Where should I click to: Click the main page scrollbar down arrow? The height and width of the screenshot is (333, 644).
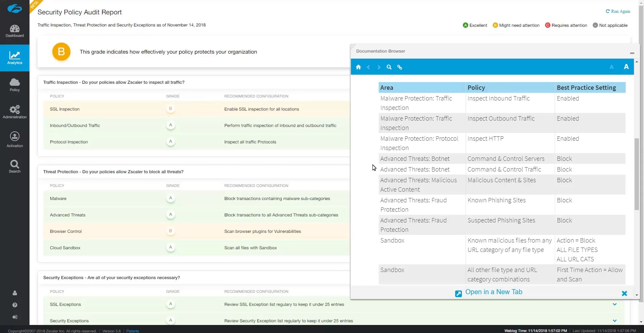[641, 322]
